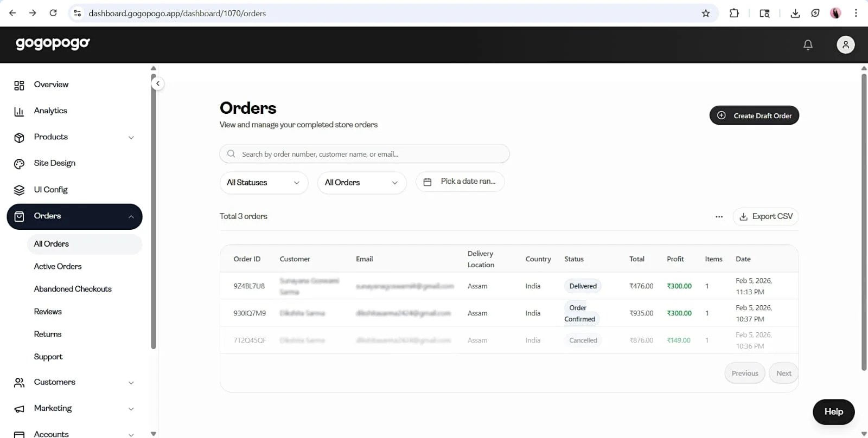Collapse the sidebar with the arrow toggle

click(157, 83)
